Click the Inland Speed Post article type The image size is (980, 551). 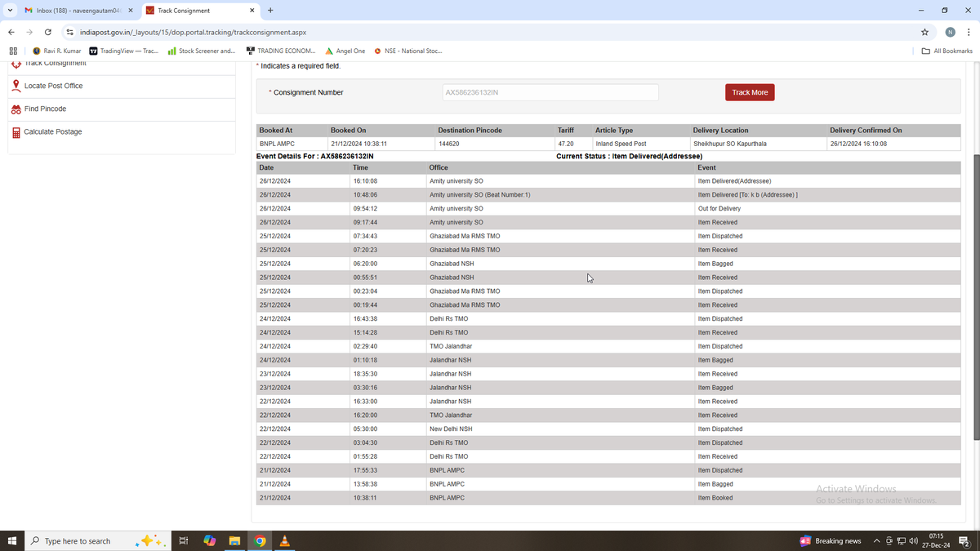tap(641, 144)
